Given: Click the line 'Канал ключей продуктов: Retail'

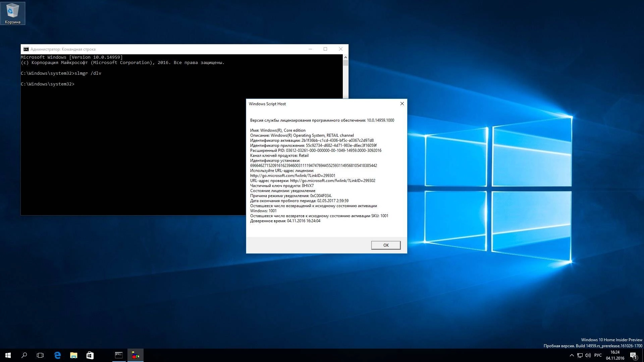Looking at the screenshot, I should pos(279,156).
